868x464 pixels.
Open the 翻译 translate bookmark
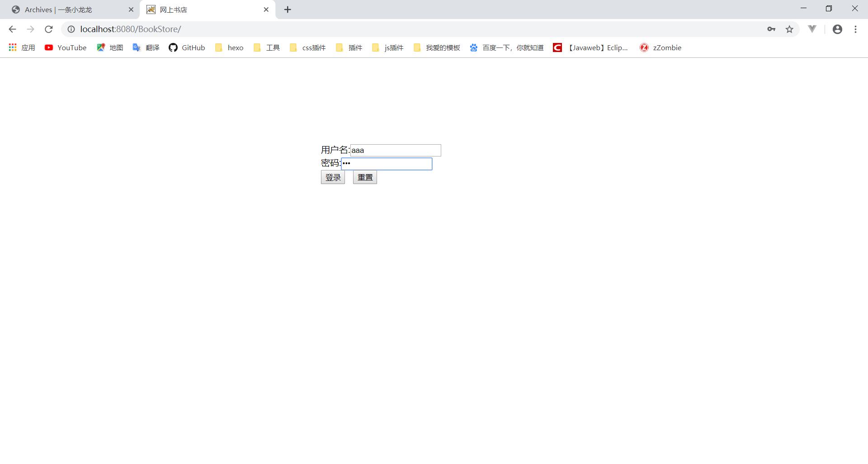point(146,47)
